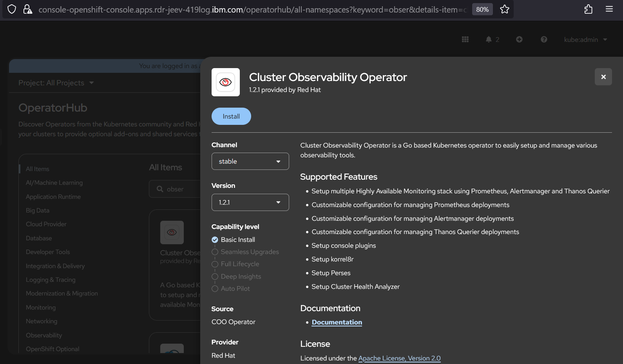Select OpenShift Optional category
This screenshot has height=364, width=623.
click(x=53, y=349)
